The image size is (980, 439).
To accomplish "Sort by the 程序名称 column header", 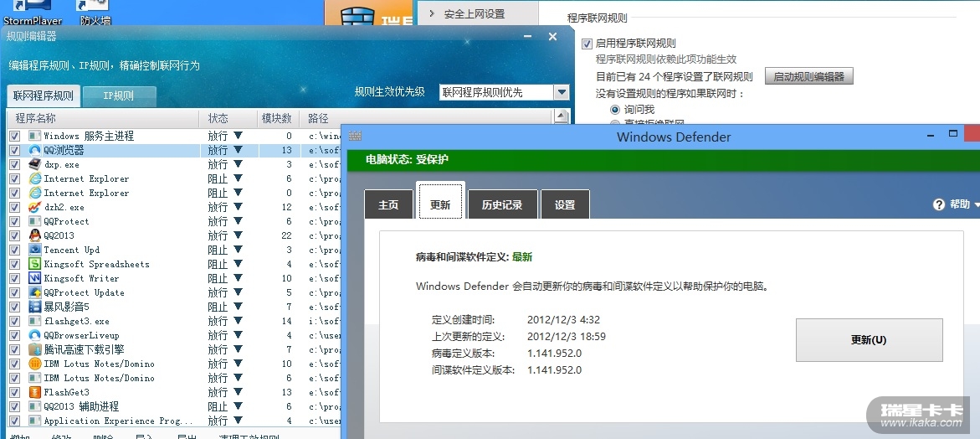I will 103,118.
